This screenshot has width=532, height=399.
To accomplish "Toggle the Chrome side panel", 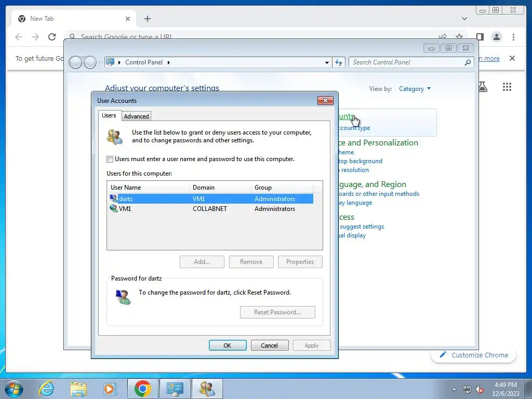I will [x=480, y=37].
